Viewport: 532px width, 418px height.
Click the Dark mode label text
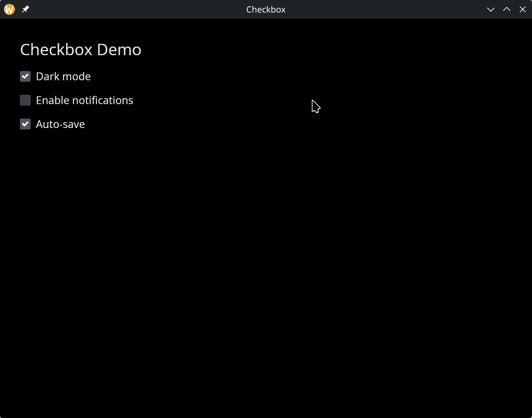63,76
